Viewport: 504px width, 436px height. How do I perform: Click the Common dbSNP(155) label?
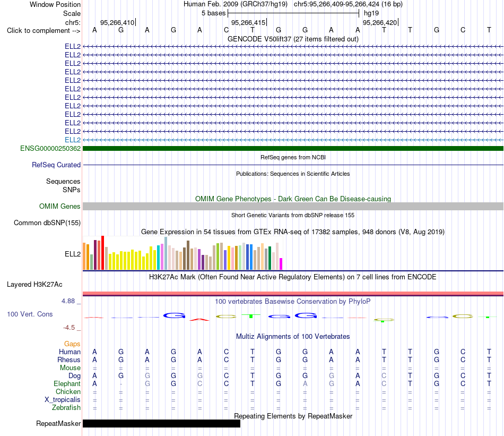coord(47,223)
